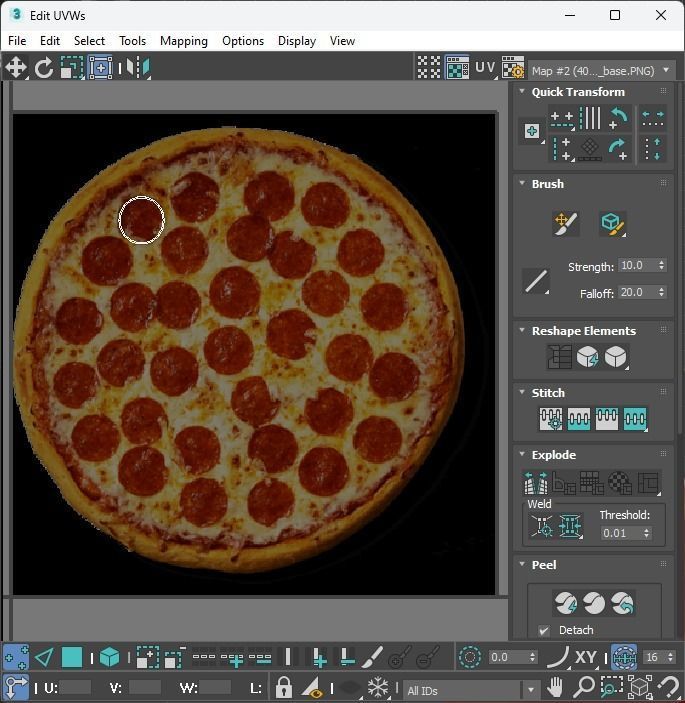This screenshot has width=685, height=703.
Task: Toggle the Freeze selected snowflake icon
Action: [x=378, y=686]
